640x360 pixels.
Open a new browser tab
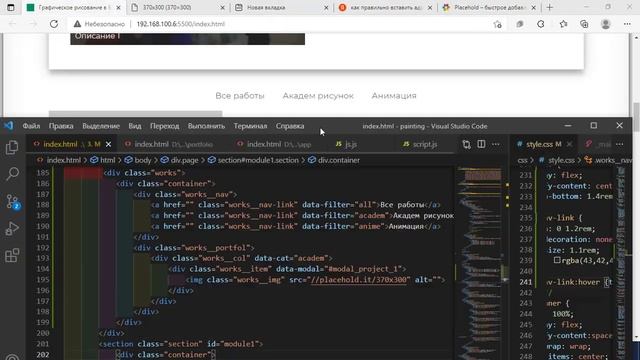click(x=549, y=7)
